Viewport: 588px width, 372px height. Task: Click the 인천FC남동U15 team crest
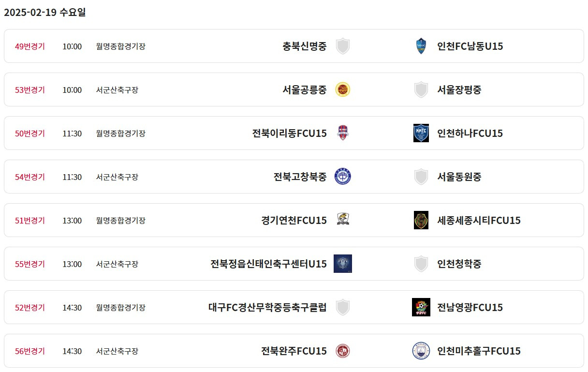click(x=421, y=46)
